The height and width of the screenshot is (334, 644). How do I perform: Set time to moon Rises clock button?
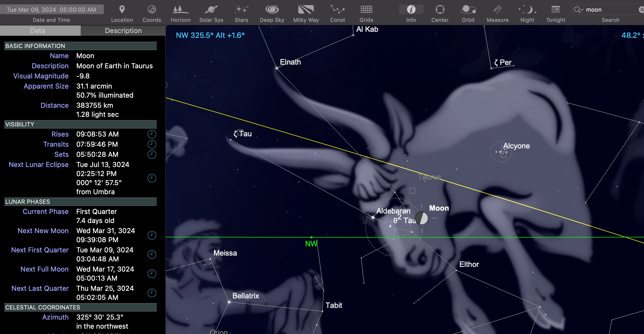click(152, 134)
